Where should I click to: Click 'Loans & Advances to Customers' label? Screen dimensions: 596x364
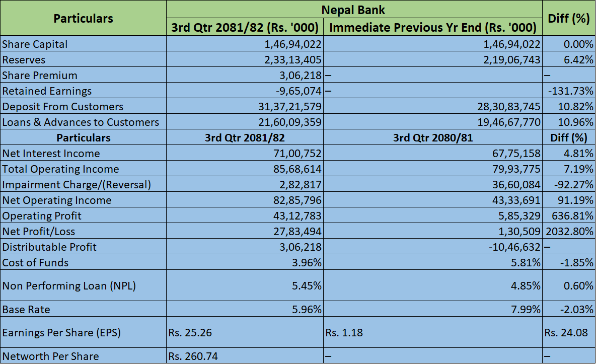[x=81, y=122]
